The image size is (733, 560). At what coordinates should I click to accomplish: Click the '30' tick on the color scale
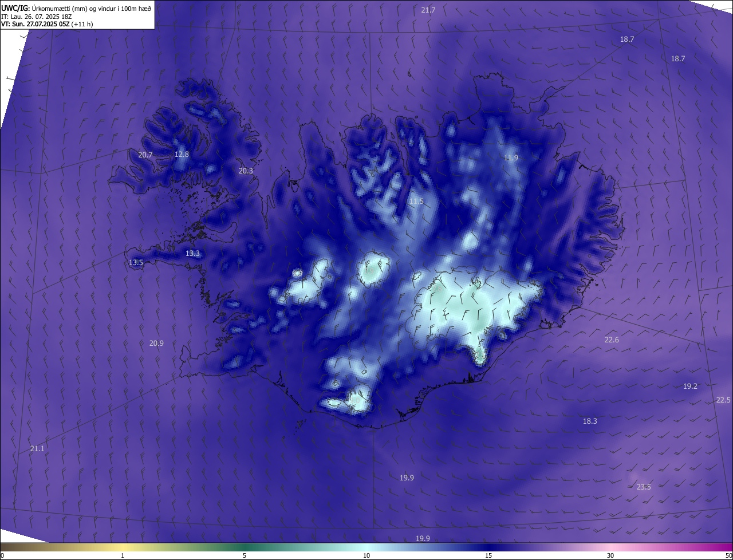(610, 556)
